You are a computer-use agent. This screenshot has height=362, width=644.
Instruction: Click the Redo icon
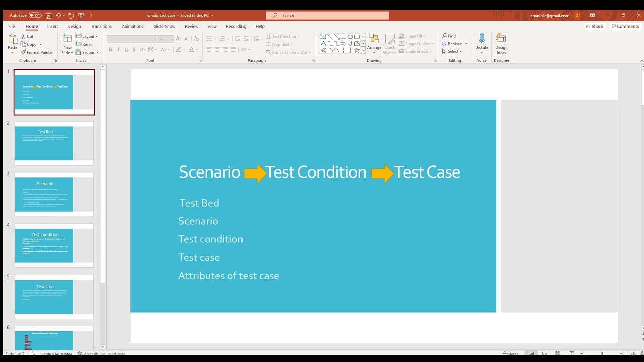(71, 16)
